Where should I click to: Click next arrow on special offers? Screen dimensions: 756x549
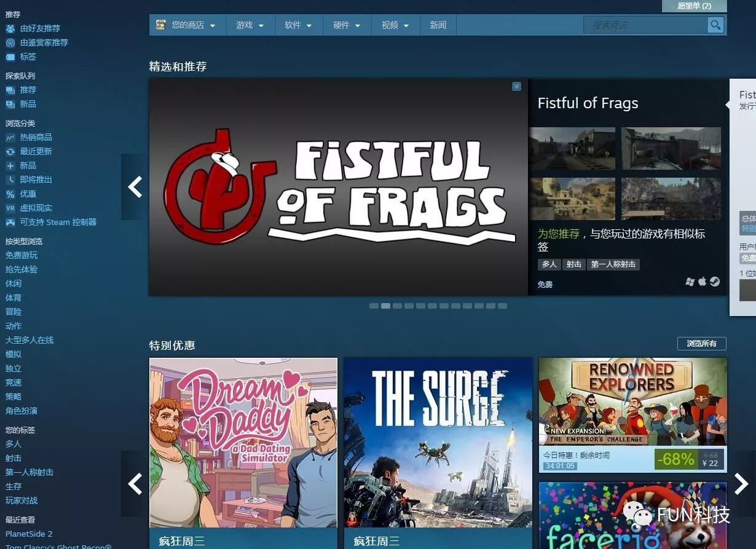[741, 484]
